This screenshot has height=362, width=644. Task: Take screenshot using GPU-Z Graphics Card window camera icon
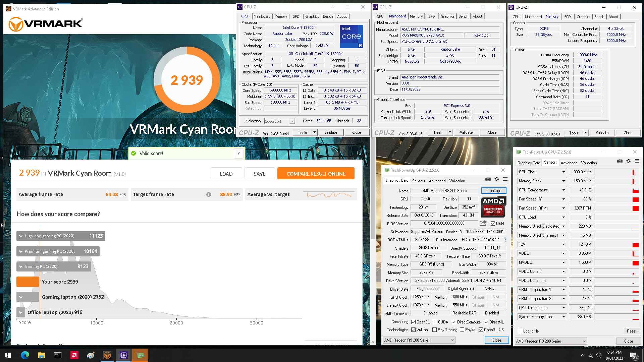coord(488,179)
